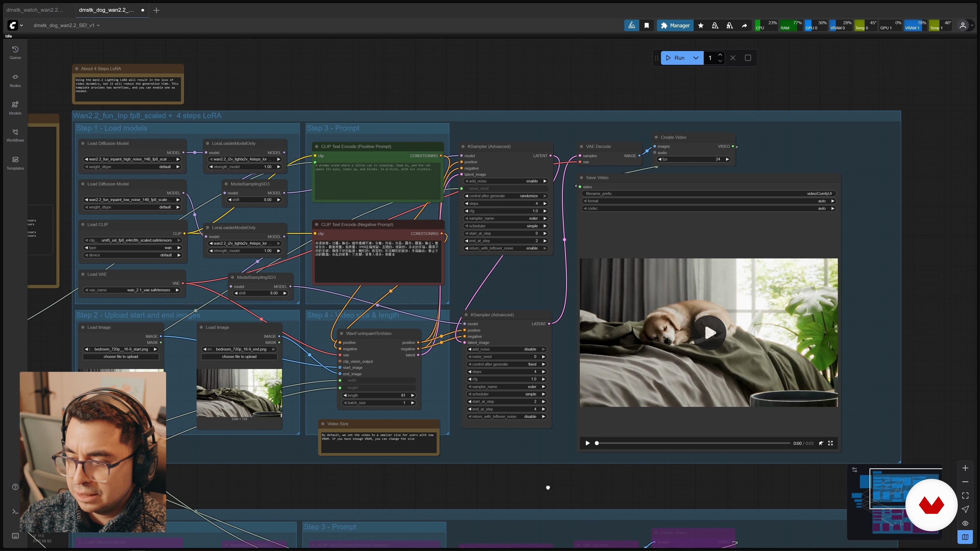Open the Workflows sidebar panel
The image size is (980, 551).
coord(15,136)
